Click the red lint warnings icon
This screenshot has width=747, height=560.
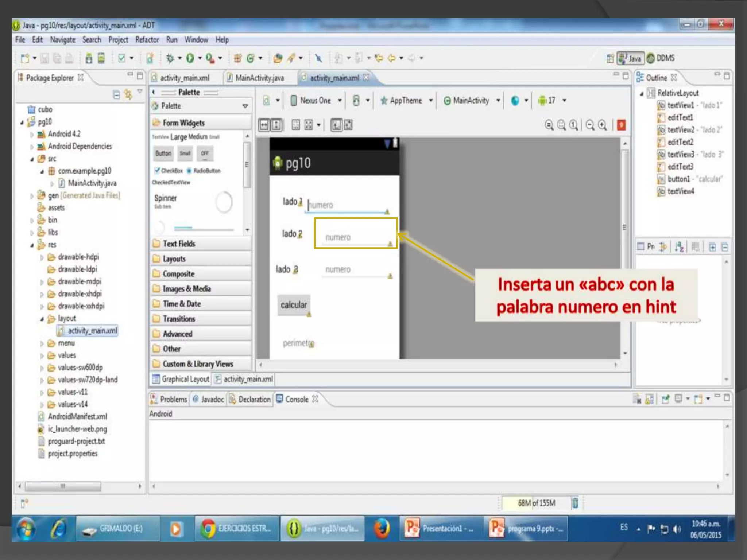[x=621, y=125]
